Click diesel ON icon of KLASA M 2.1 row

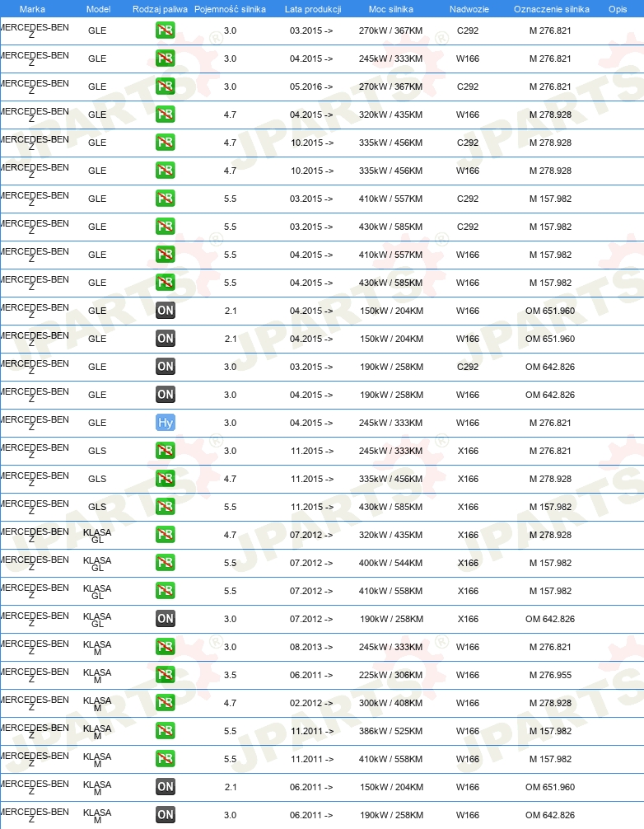166,787
